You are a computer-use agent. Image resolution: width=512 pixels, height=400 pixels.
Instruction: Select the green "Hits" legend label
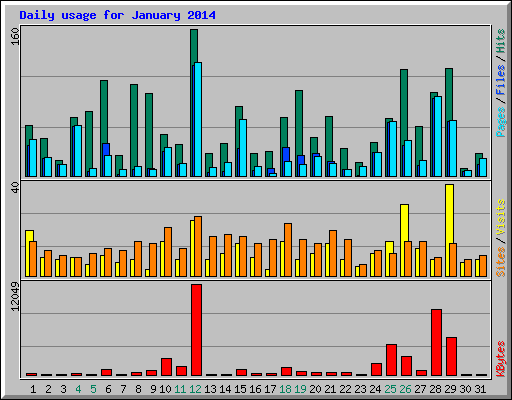(501, 41)
